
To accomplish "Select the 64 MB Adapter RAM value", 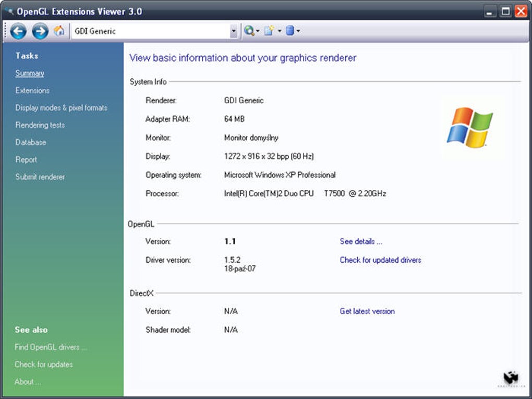I will (234, 119).
